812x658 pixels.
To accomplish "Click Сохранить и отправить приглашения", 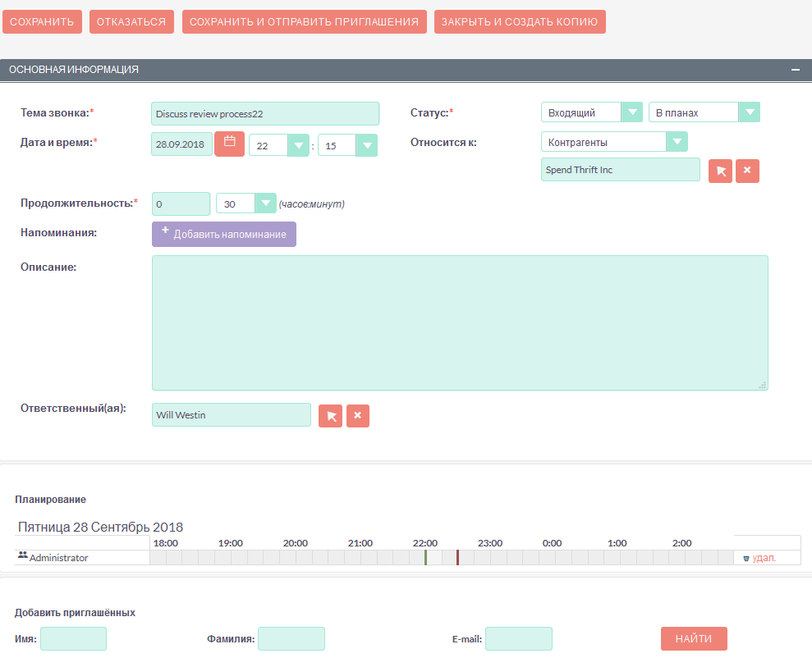I will (x=304, y=22).
